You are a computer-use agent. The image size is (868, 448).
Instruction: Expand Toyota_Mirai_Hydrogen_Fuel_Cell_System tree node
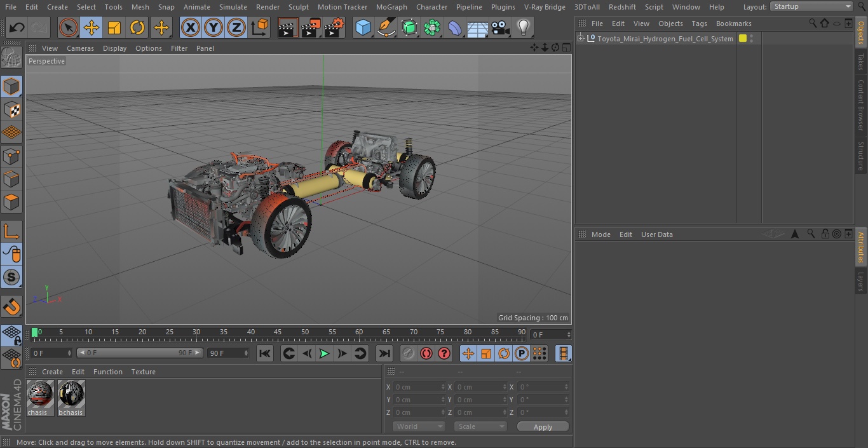581,38
